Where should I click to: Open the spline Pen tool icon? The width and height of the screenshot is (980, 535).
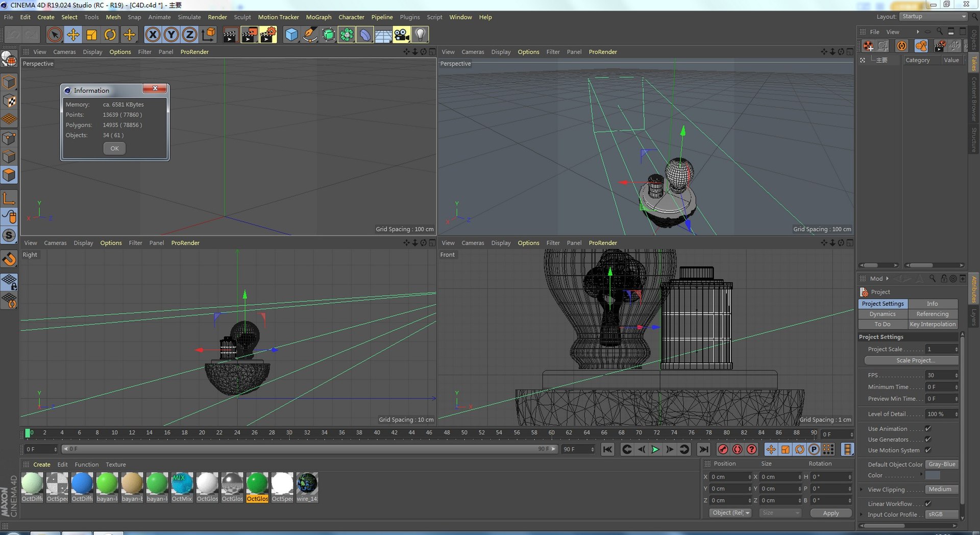click(309, 35)
